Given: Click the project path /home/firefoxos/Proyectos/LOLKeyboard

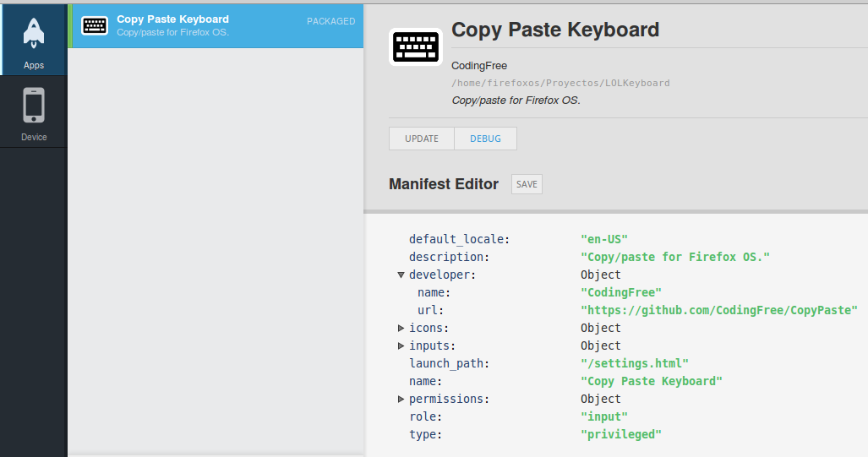Looking at the screenshot, I should pos(560,83).
